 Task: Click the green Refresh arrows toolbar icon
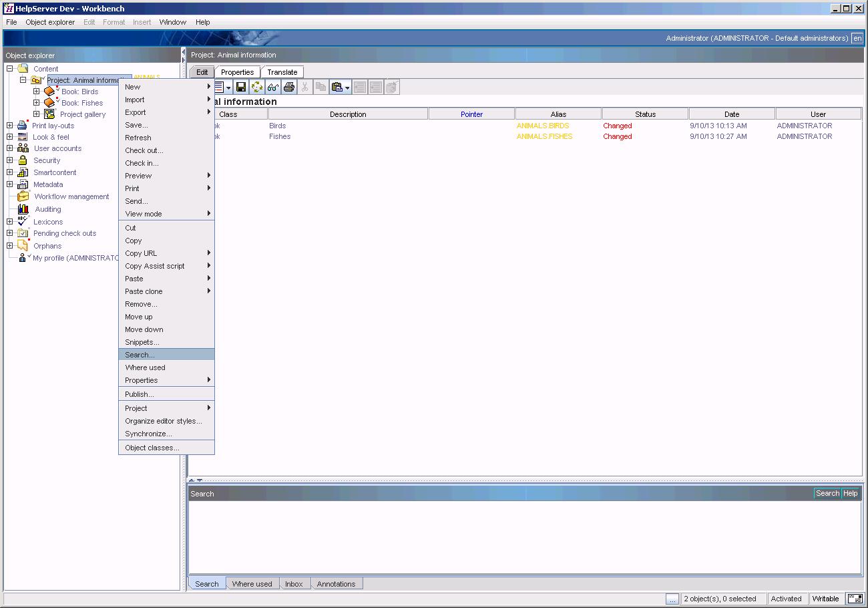257,87
